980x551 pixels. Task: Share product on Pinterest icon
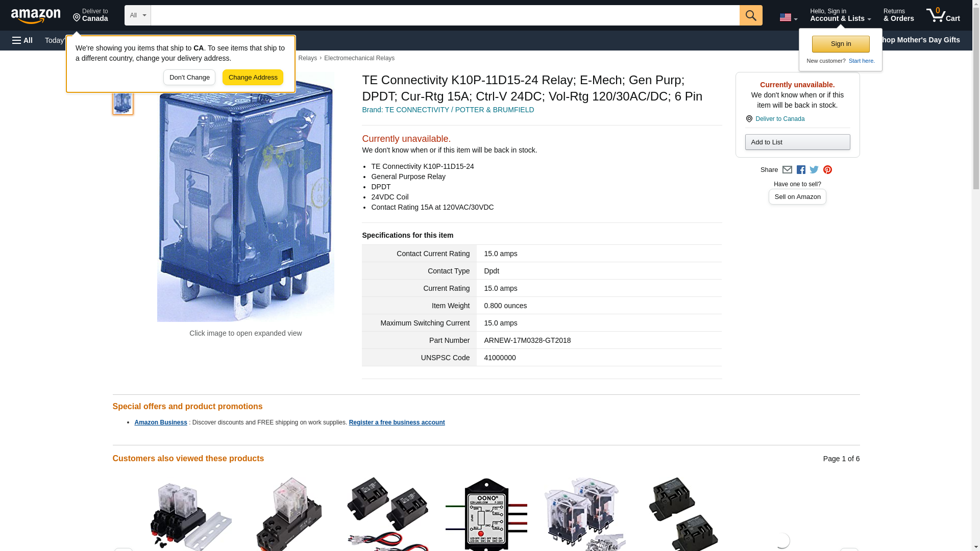pos(827,170)
